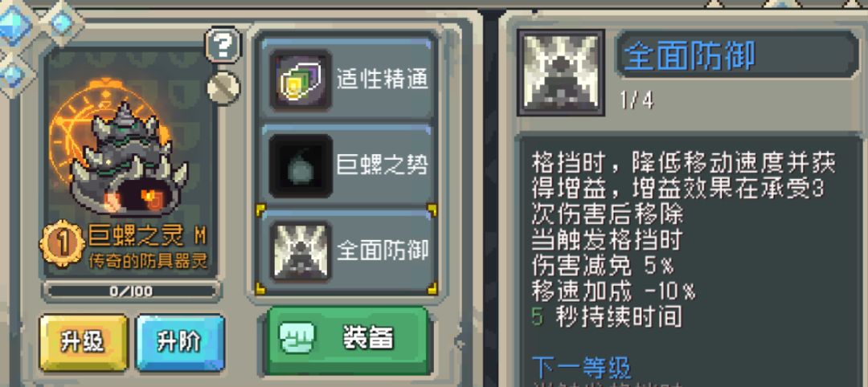Select the highlighted 全面防御 skill label
This screenshot has height=387, width=868.
coord(383,251)
